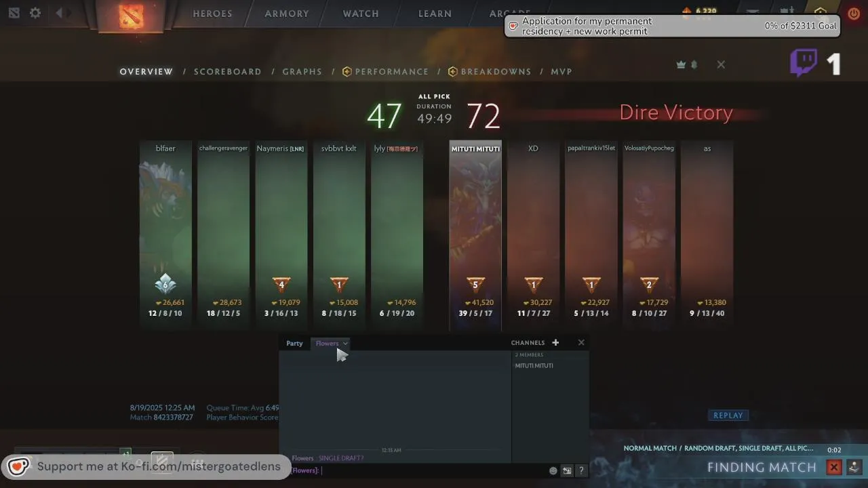Click the crown icon near post-game close

pyautogui.click(x=681, y=64)
